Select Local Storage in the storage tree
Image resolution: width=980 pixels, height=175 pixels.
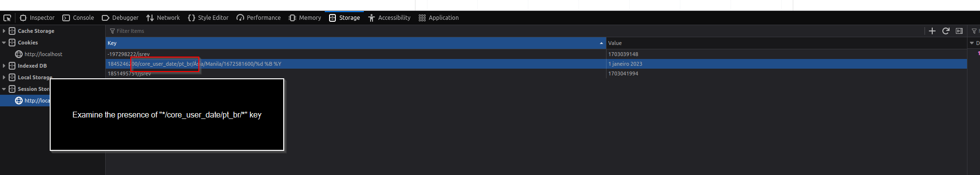pos(35,77)
